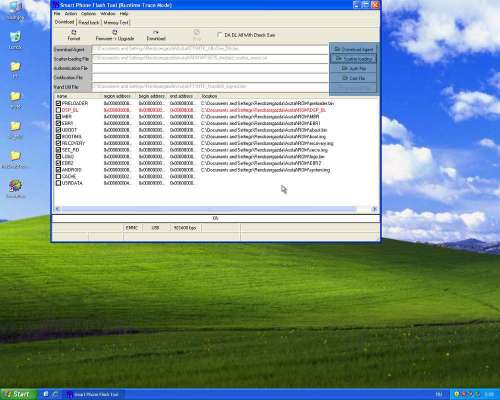Click the scrollbar left arrow in partition list
The width and height of the screenshot is (500, 400).
(x=58, y=209)
